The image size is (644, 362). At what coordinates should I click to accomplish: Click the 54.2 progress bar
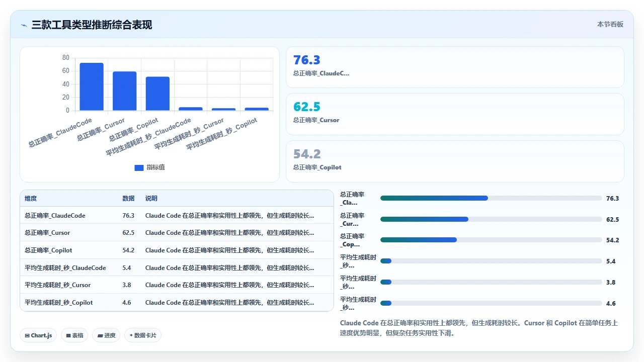491,240
